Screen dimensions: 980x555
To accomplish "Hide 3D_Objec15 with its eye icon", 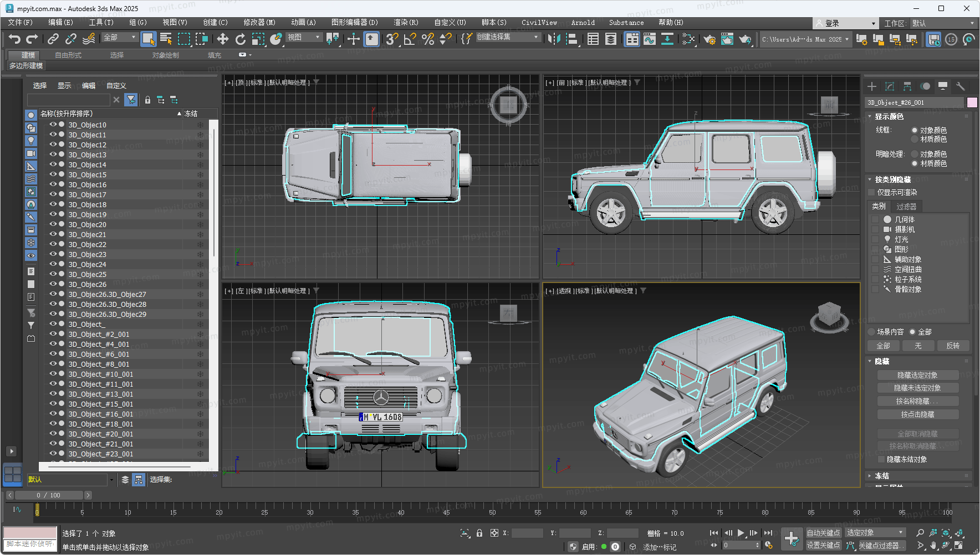I will [x=53, y=174].
